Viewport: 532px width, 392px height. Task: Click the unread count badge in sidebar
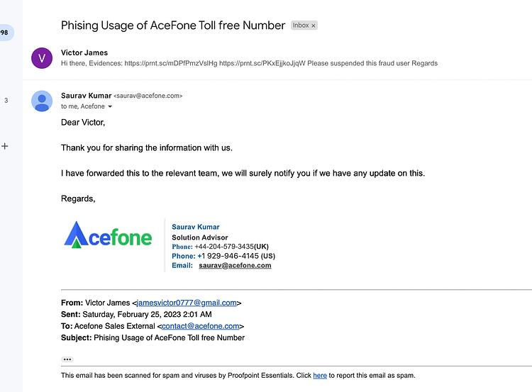click(x=5, y=33)
